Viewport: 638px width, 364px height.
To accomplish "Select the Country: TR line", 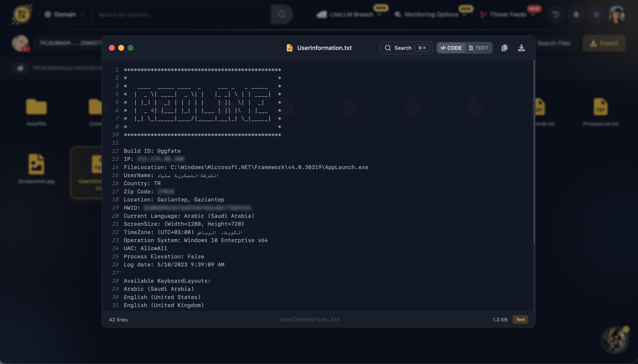I will click(142, 183).
